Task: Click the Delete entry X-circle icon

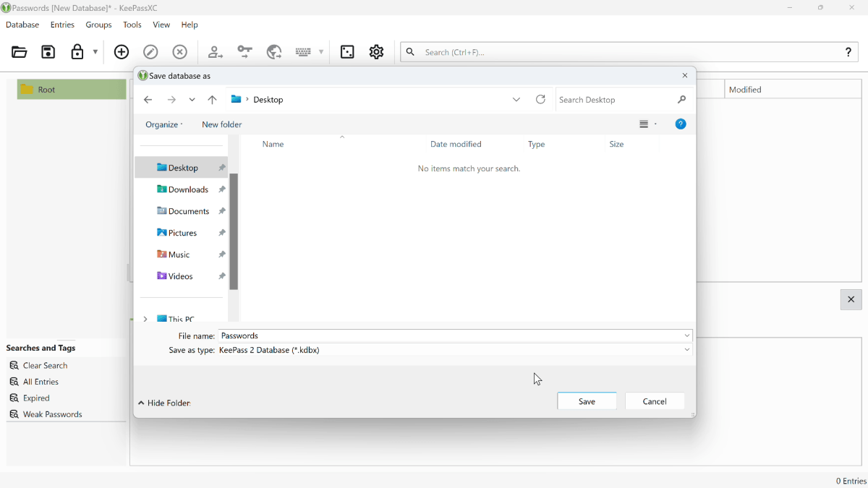Action: [x=180, y=52]
